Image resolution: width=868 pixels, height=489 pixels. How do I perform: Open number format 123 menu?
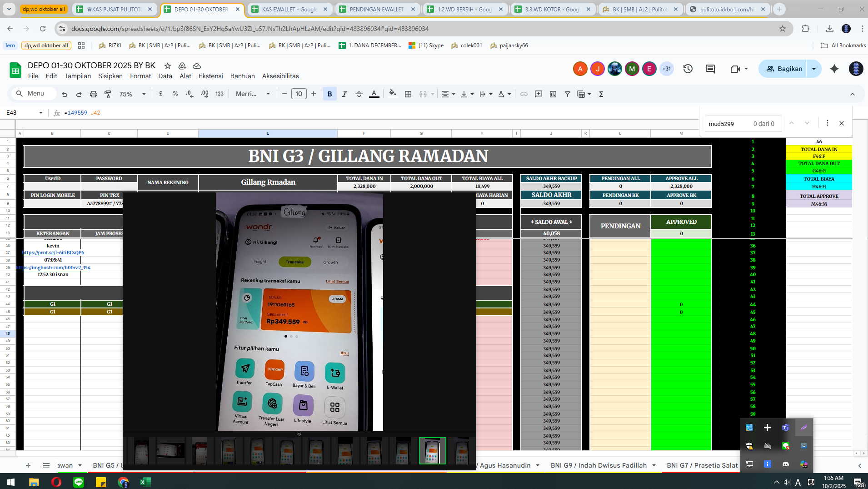219,94
